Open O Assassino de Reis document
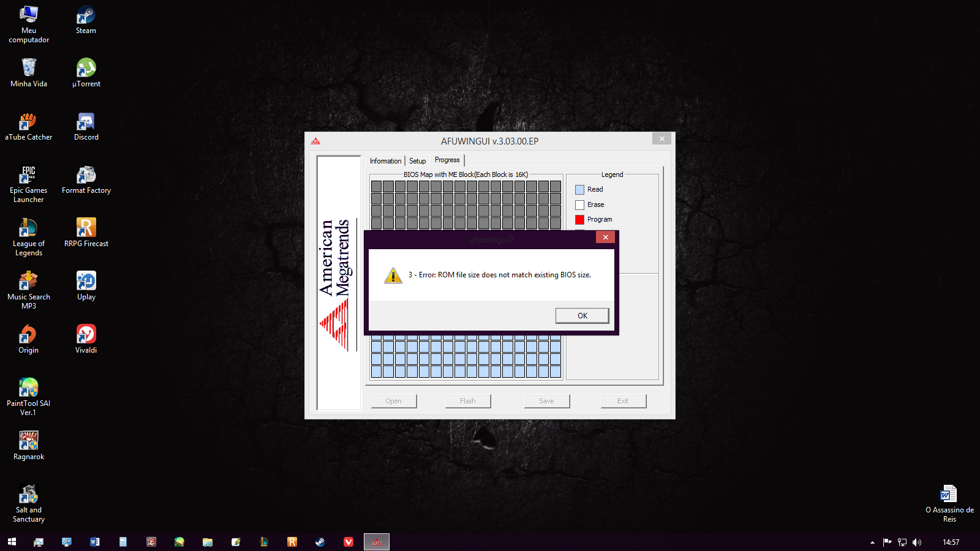This screenshot has width=980, height=551. (949, 503)
